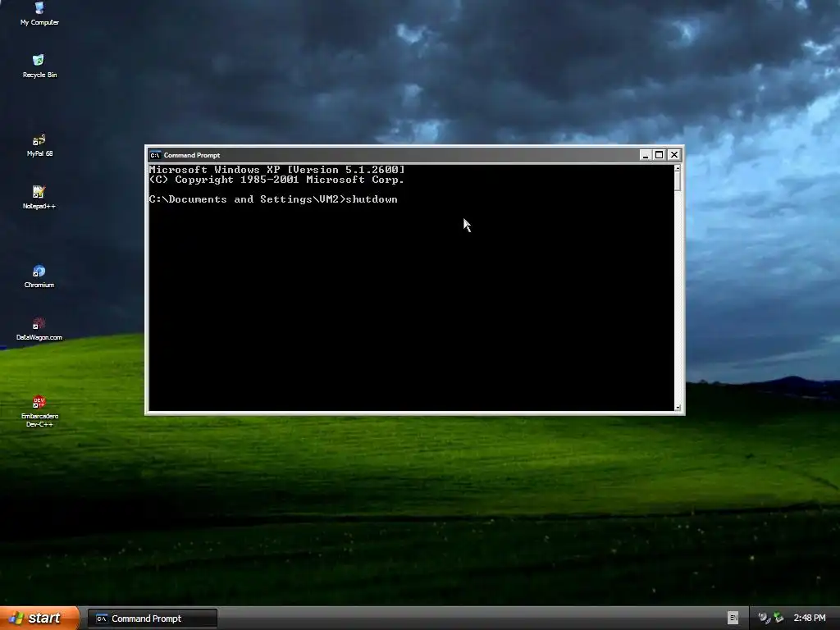
Task: Open Command Prompt title bar system icon
Action: point(155,155)
